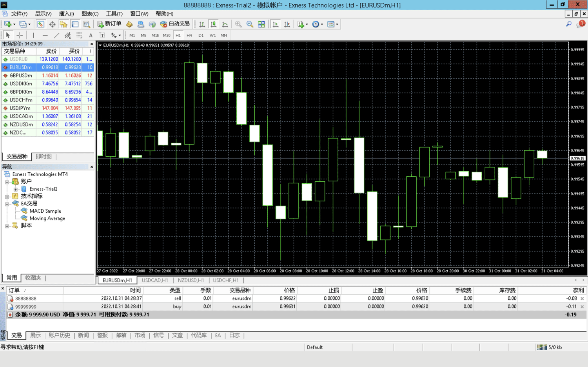Toggle AutoTrading (自动交易) on the toolbar

(175, 24)
